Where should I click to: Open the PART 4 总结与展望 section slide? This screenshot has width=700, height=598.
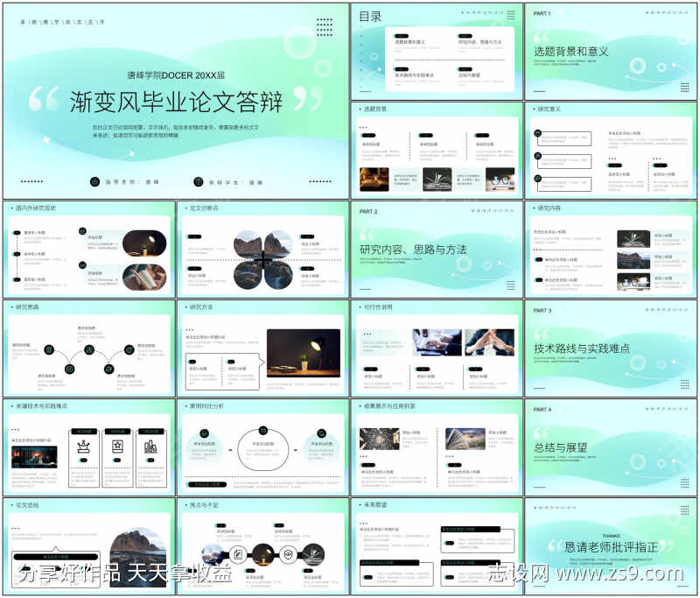[611, 448]
